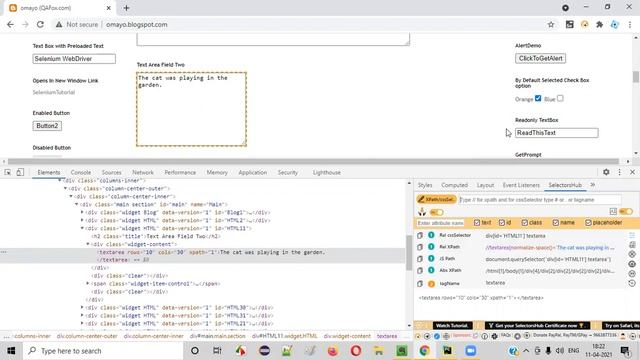Viewport: 640px width, 360px height.
Task: Collapse the div id="main" node
Action: pyautogui.click(x=76, y=204)
